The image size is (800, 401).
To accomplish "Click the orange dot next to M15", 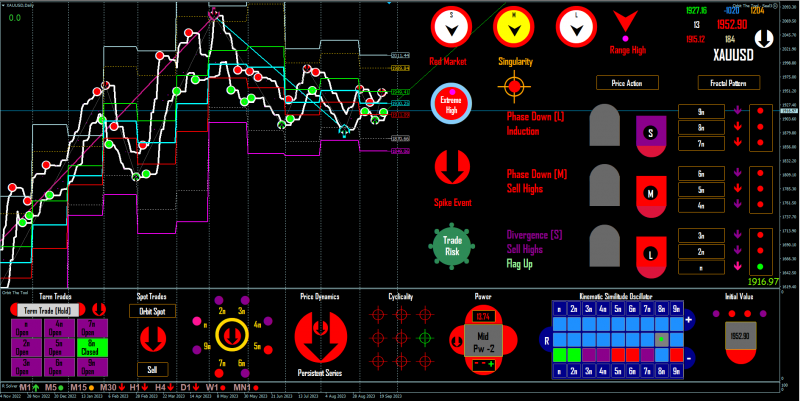I will 91,388.
